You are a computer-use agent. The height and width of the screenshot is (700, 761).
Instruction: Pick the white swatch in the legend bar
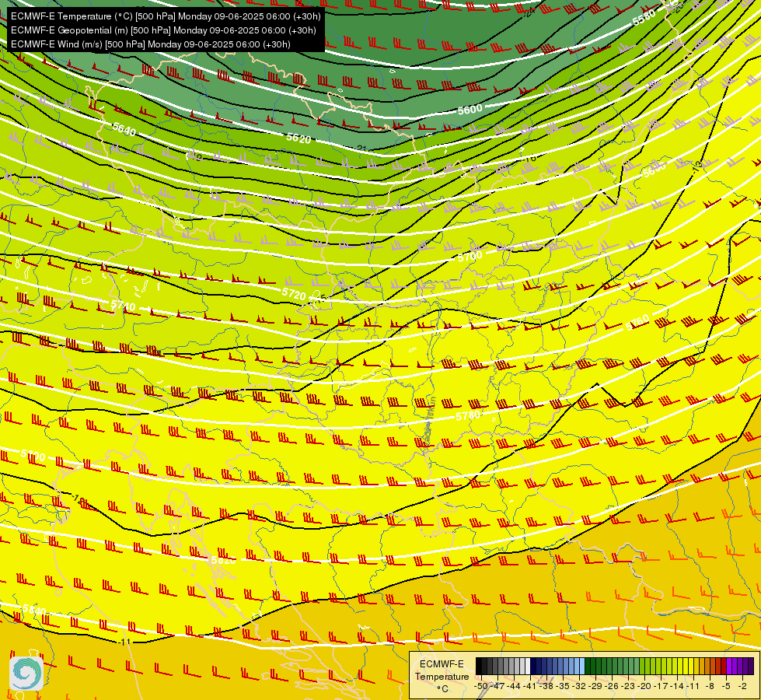point(528,667)
